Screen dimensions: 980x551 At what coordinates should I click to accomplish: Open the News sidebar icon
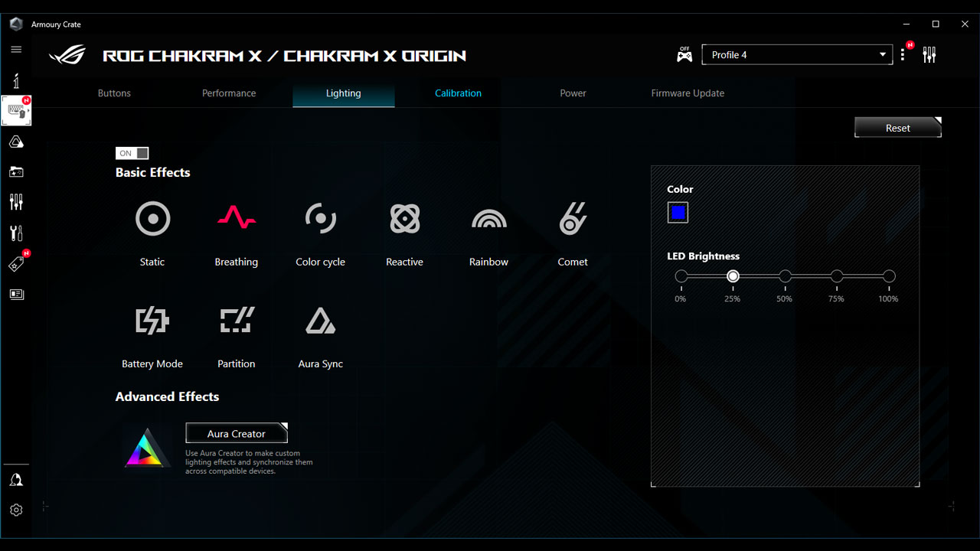pos(16,294)
